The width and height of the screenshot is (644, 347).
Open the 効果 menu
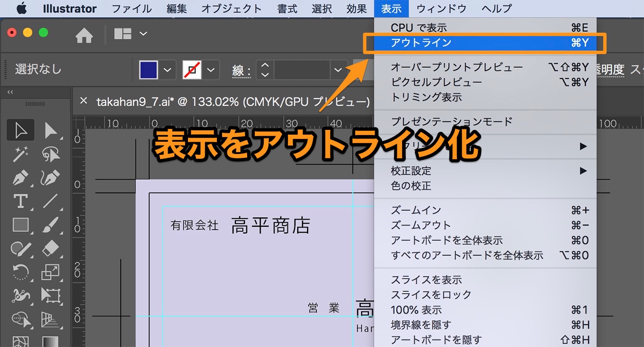[x=357, y=9]
